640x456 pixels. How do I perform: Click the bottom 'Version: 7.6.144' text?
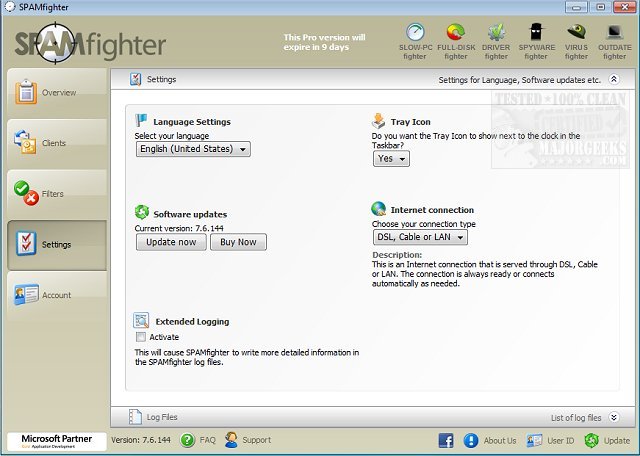pos(141,440)
